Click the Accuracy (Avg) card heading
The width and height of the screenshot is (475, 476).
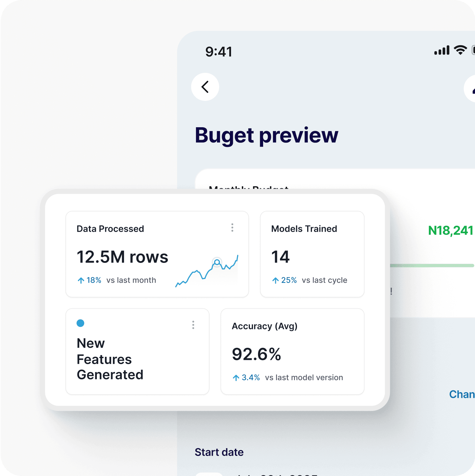tap(264, 326)
